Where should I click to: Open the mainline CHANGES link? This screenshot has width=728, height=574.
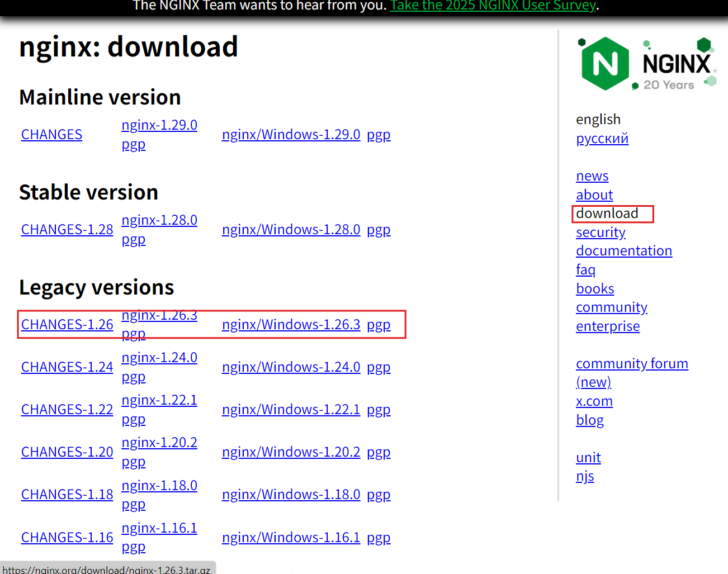pyautogui.click(x=51, y=135)
